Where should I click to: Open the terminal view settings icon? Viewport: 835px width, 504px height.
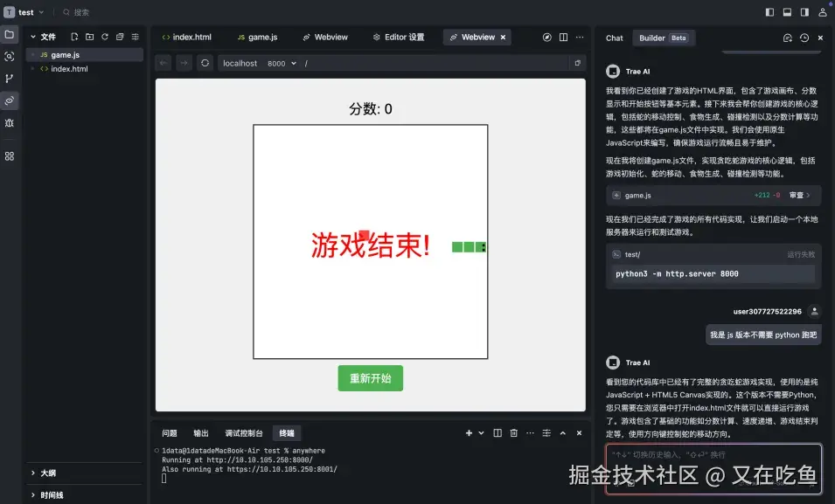(546, 433)
